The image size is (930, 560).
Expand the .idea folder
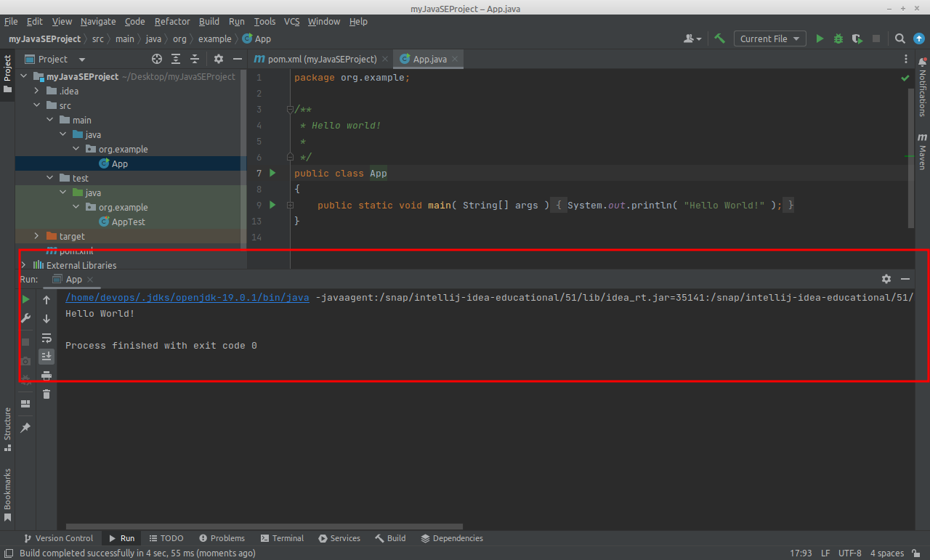pos(37,91)
